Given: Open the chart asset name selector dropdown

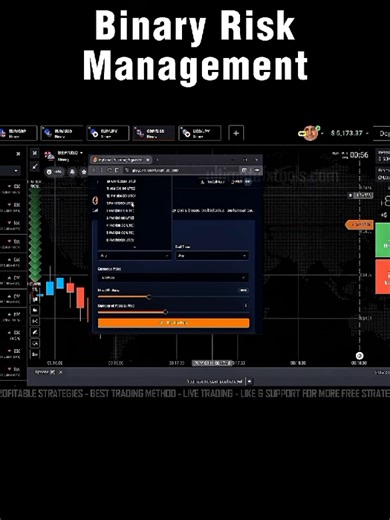Looking at the screenshot, I should tap(70, 153).
